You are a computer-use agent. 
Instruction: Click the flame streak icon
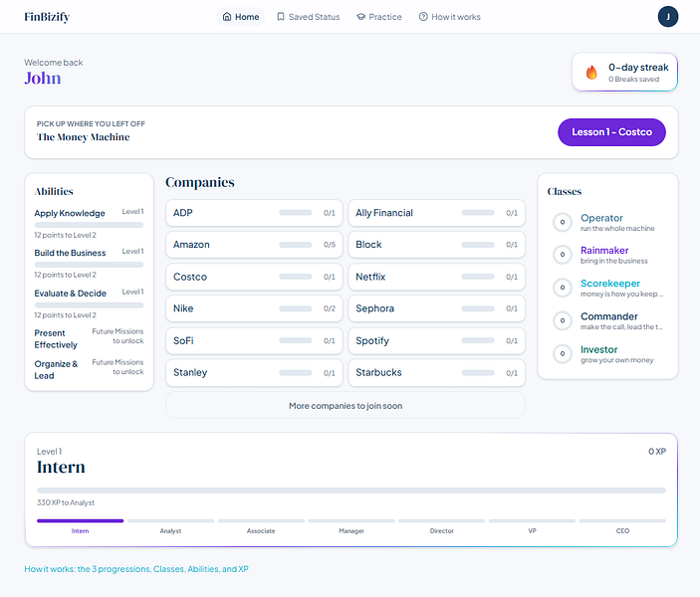point(591,73)
